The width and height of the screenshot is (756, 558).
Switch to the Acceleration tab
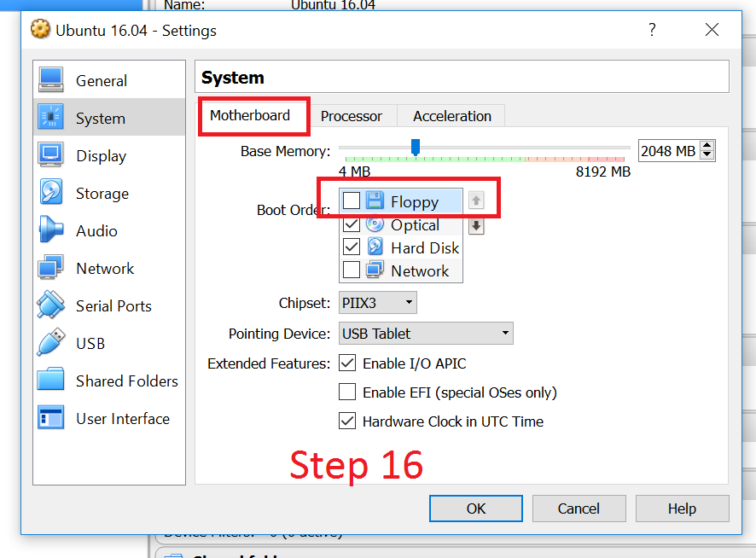452,116
